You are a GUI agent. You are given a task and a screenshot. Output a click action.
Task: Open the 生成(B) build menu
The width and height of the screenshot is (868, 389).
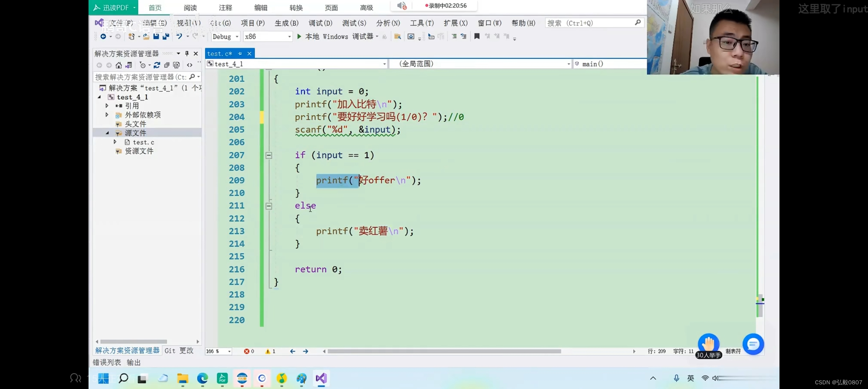[x=286, y=23]
